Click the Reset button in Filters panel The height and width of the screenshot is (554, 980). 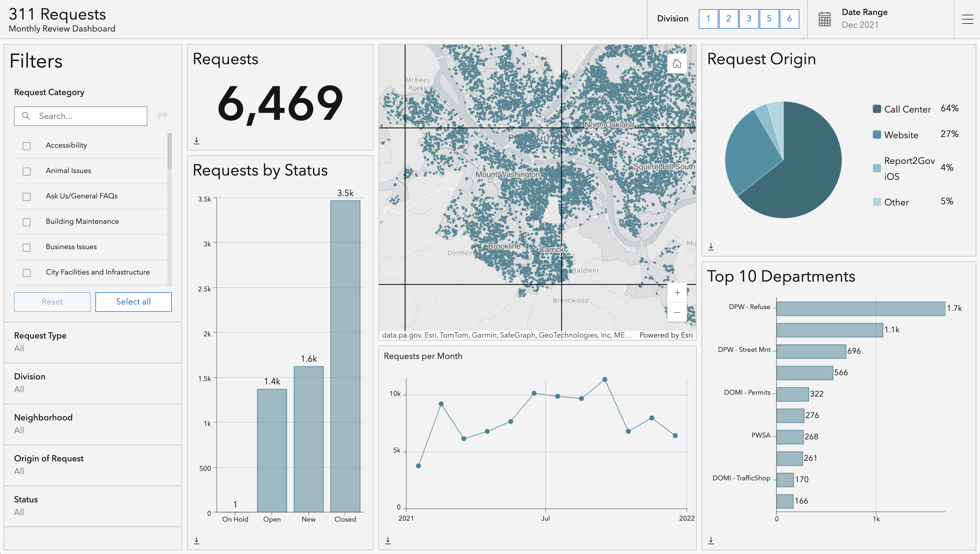pos(52,301)
